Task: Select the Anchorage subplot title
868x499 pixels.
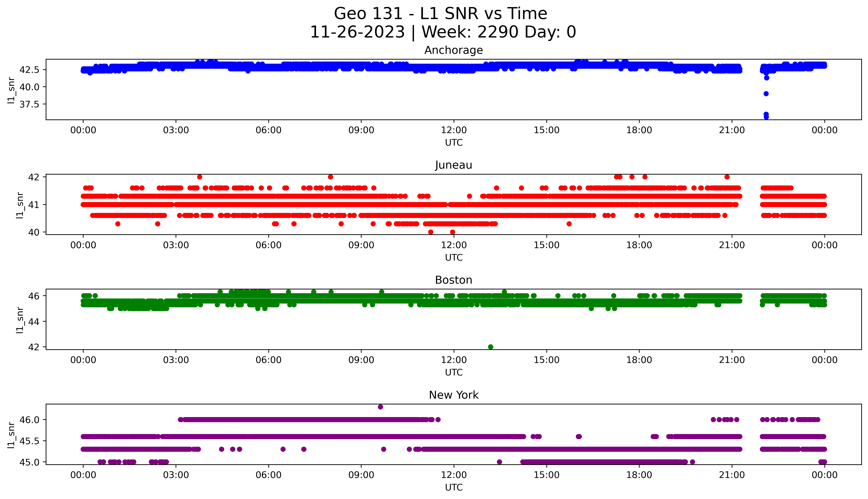Action: (453, 50)
